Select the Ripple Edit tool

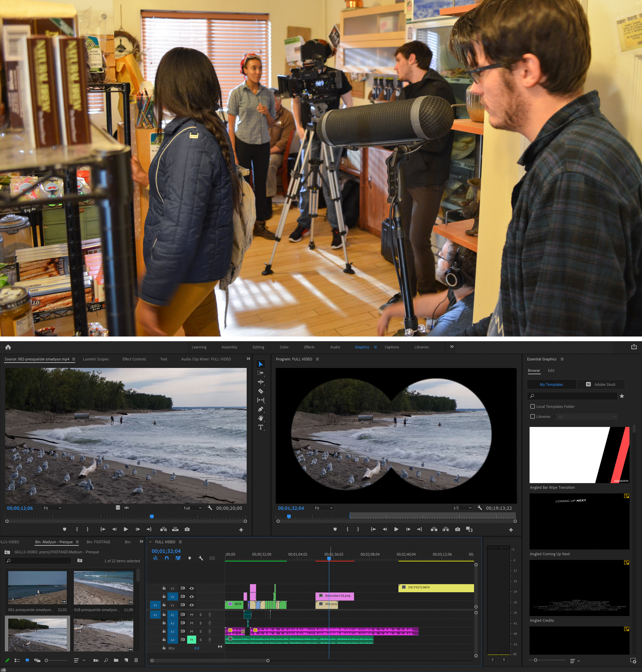point(261,382)
